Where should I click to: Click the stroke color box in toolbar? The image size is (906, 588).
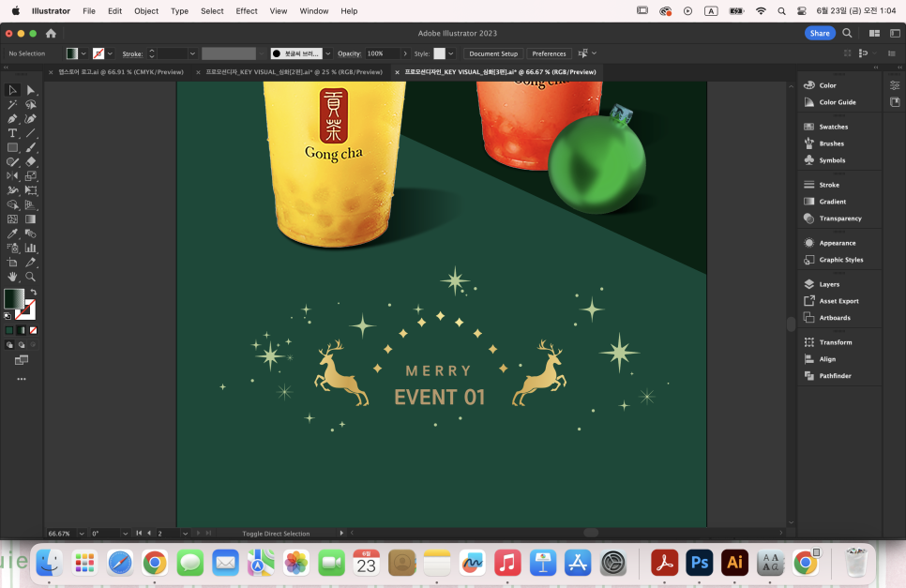click(x=26, y=310)
